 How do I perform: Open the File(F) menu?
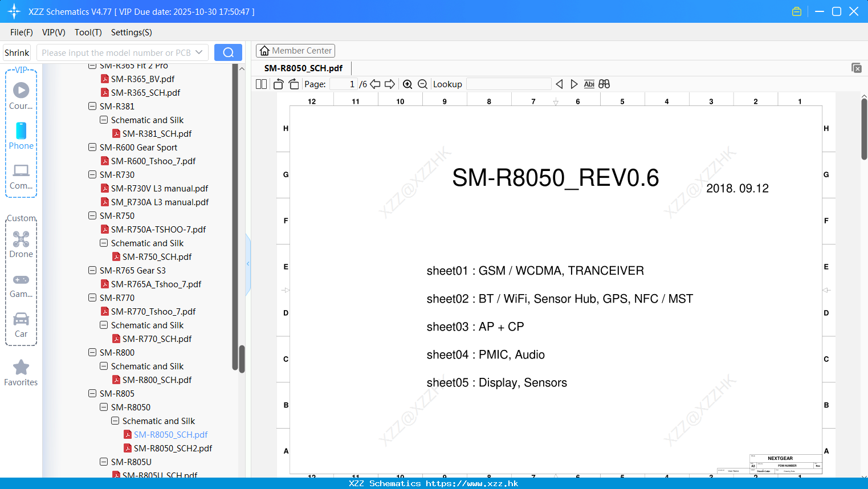click(x=22, y=32)
